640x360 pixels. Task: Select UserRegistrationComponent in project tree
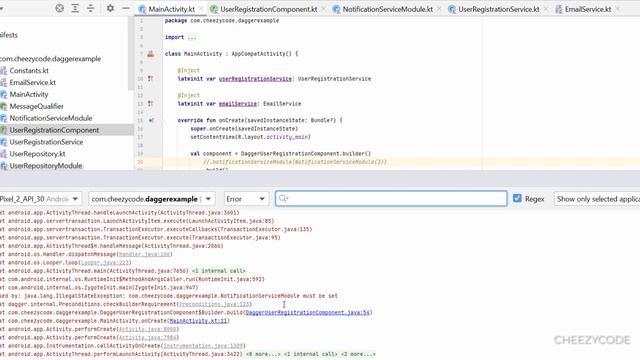54,130
